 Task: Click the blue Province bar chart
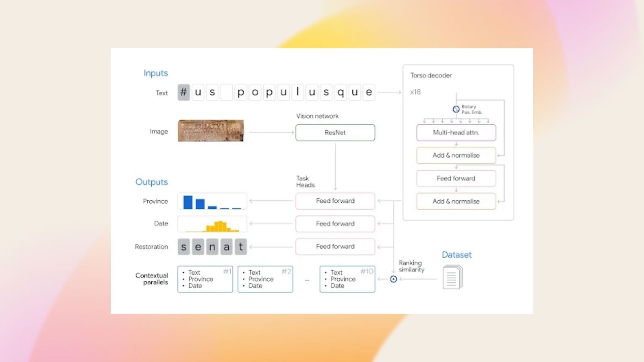pyautogui.click(x=212, y=201)
